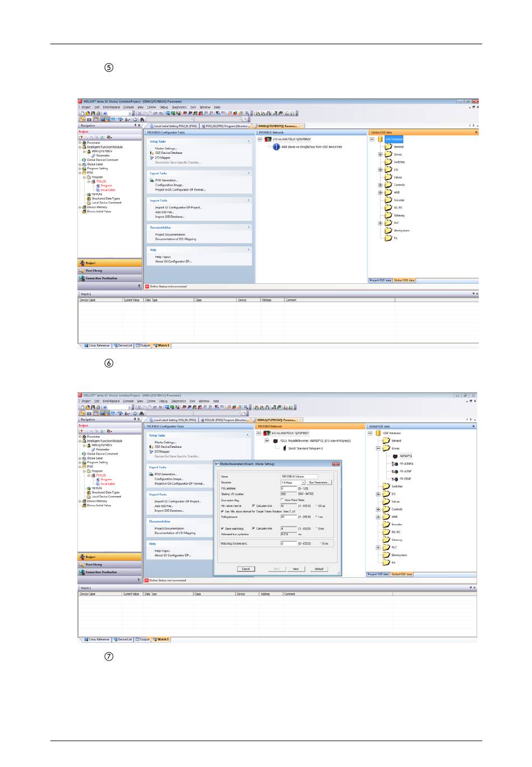The width and height of the screenshot is (532, 767).
Task: Click the blue info icon in upper PROFIBUS Network pane
Action: pos(276,147)
